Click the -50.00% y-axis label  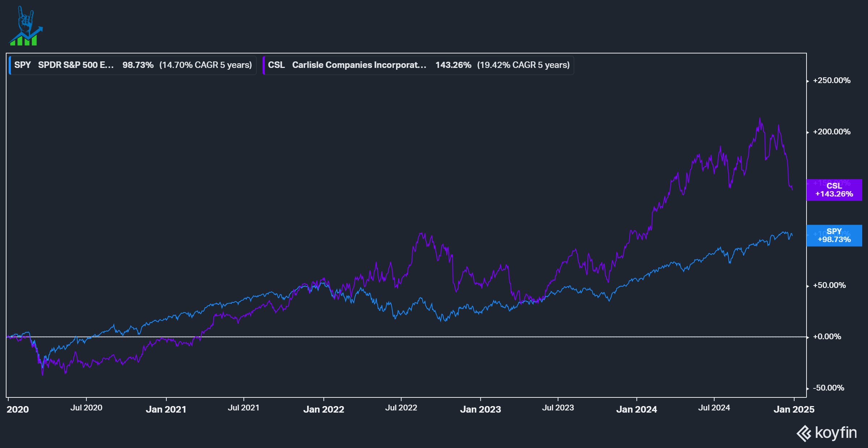point(829,388)
